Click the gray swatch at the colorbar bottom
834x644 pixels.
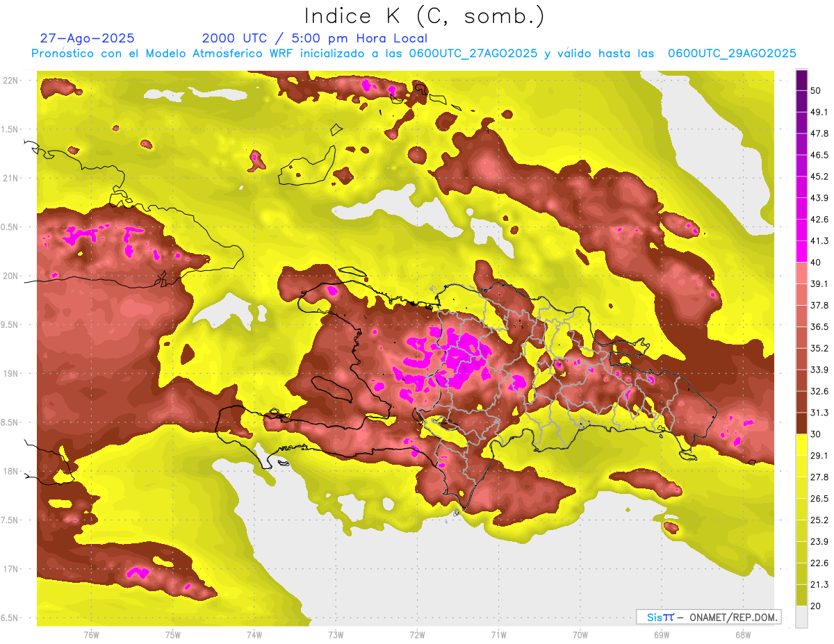tap(801, 616)
